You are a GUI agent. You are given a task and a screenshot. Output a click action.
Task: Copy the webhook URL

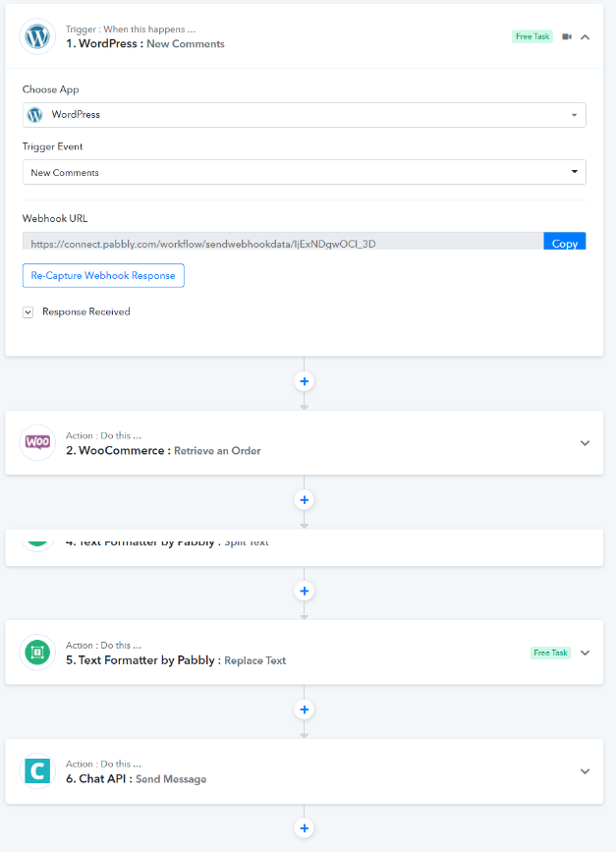point(564,242)
